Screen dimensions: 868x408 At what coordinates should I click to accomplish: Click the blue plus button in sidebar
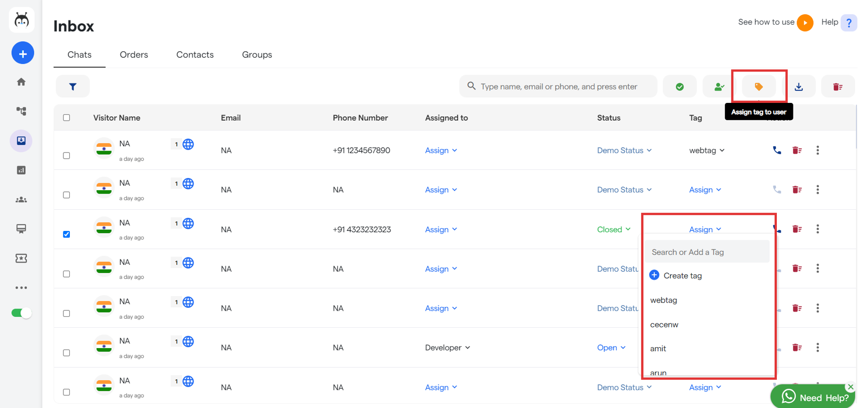coord(23,53)
